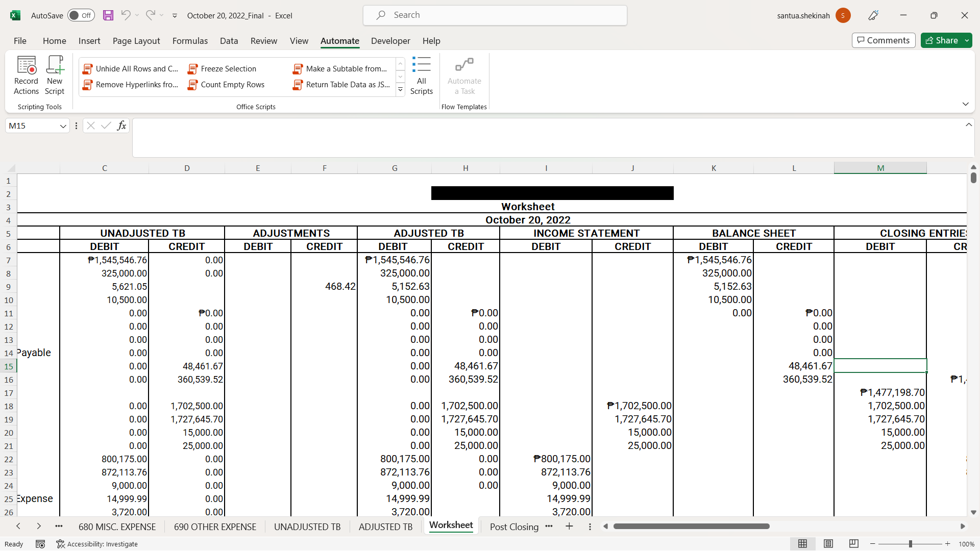Click the Share button
The width and height of the screenshot is (980, 551).
point(942,40)
